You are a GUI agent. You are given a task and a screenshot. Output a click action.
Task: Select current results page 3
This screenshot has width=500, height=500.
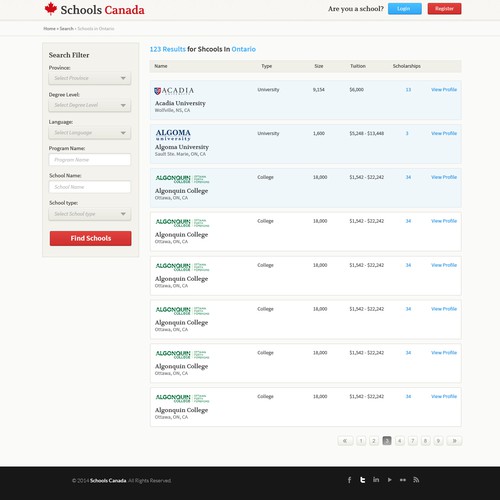387,441
